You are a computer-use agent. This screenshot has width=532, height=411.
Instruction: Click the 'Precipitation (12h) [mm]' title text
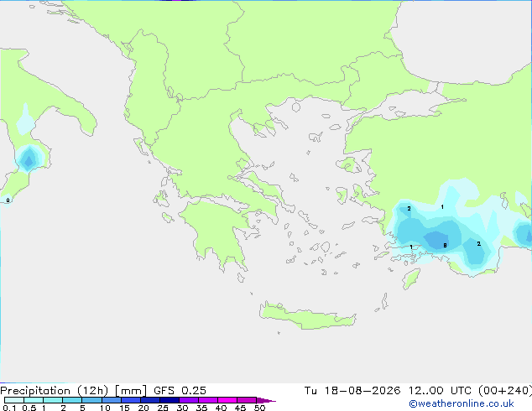73,391
